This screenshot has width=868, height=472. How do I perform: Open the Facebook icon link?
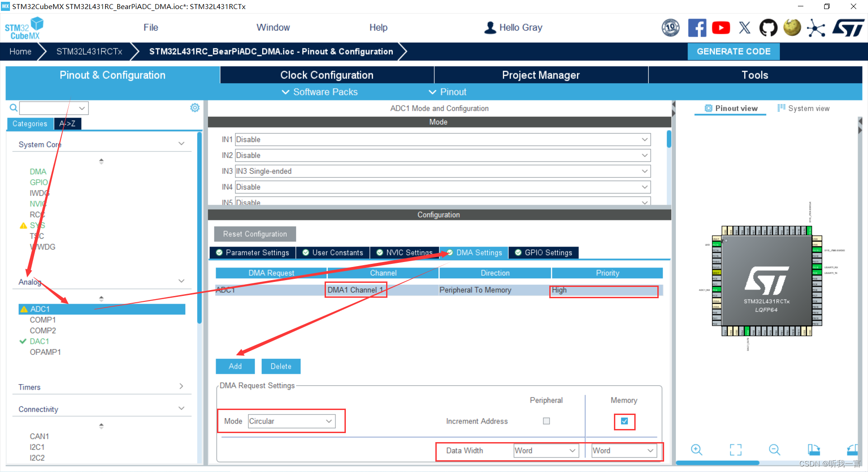[697, 28]
